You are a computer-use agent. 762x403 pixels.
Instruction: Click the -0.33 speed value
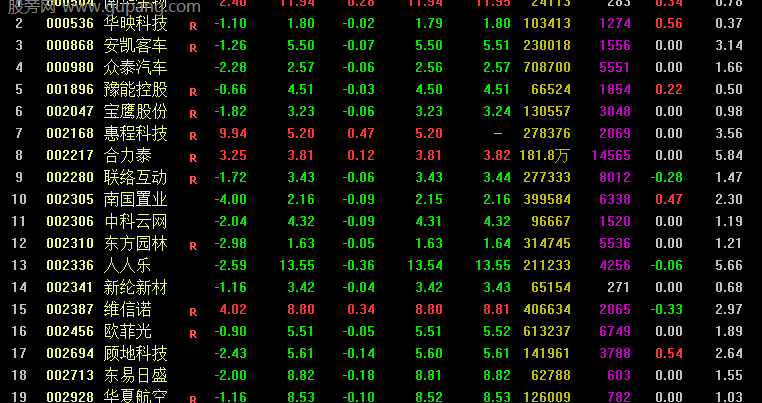pos(667,309)
